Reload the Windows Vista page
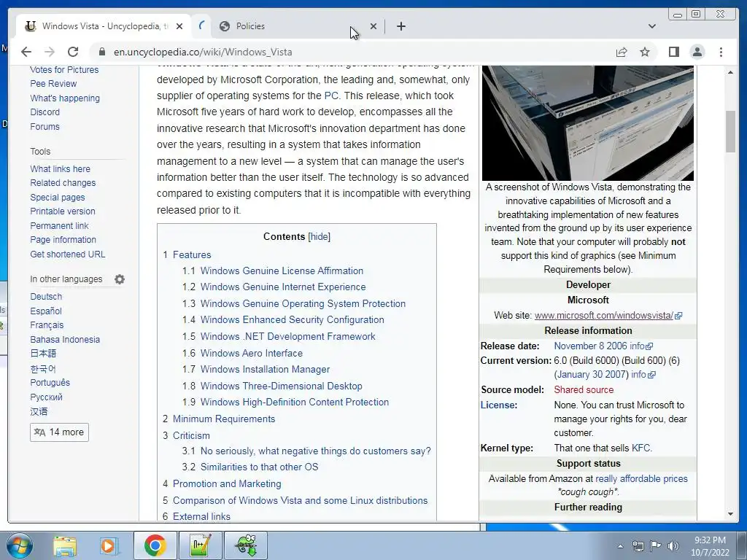Image resolution: width=747 pixels, height=560 pixels. coord(73,52)
